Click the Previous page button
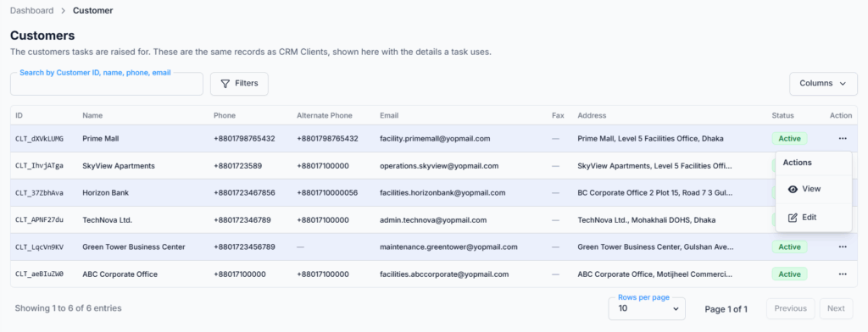Viewport: 868px width, 332px height. click(791, 308)
